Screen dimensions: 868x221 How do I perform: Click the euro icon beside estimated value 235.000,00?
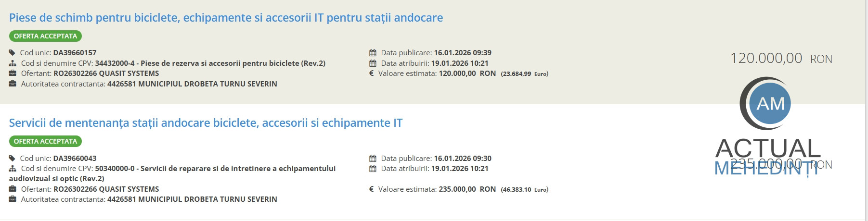372,189
